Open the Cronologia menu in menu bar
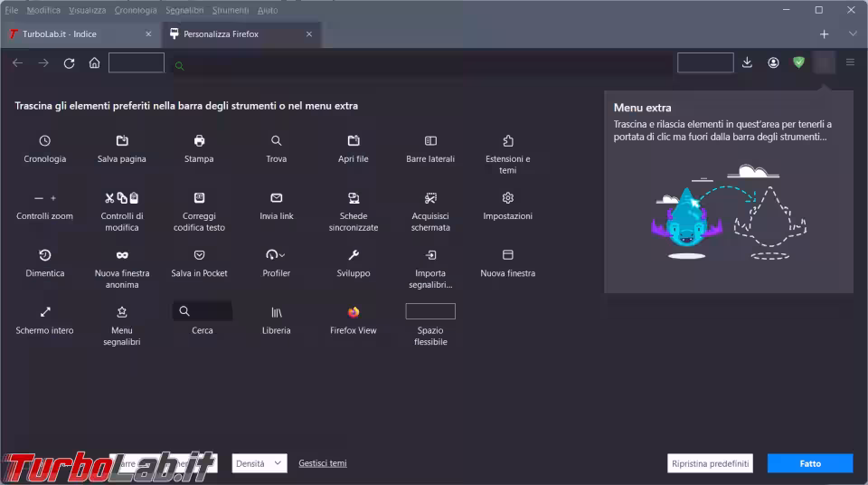 136,10
